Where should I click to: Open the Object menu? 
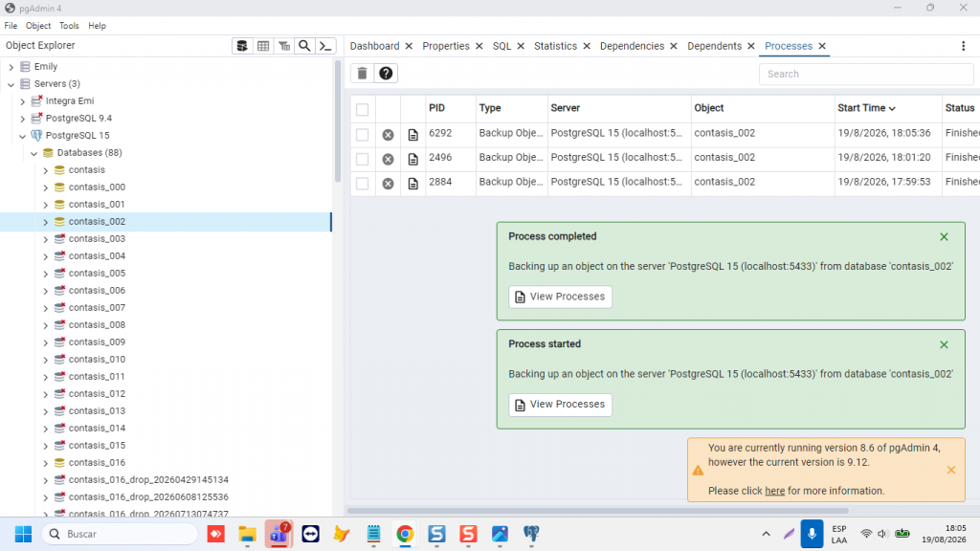38,26
